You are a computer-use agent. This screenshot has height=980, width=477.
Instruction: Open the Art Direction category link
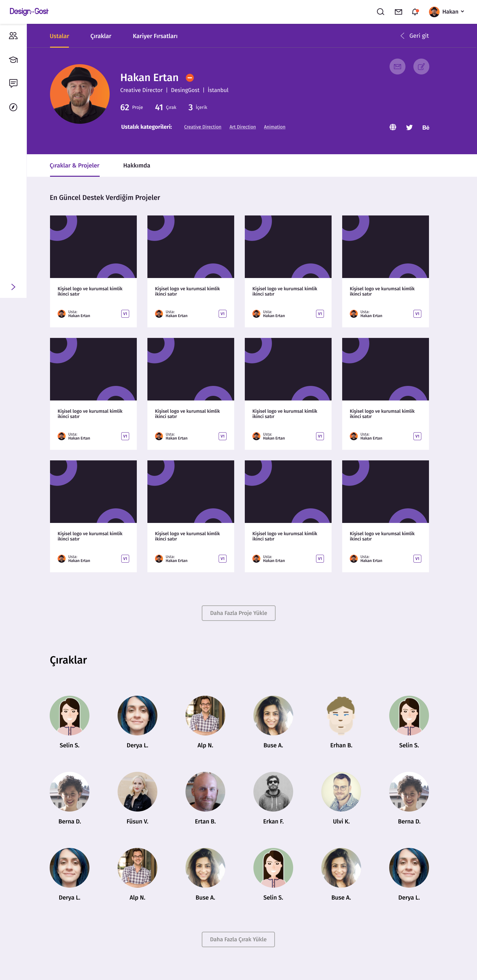pos(242,127)
